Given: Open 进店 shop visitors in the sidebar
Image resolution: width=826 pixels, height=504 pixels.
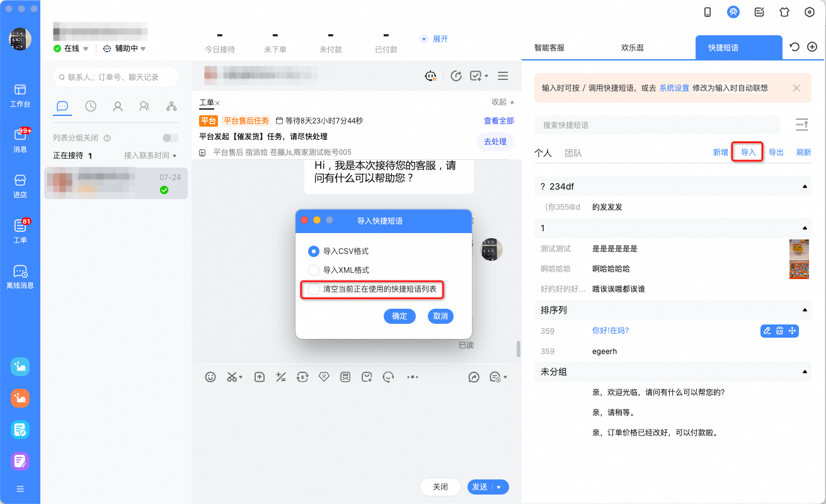Looking at the screenshot, I should (x=20, y=186).
